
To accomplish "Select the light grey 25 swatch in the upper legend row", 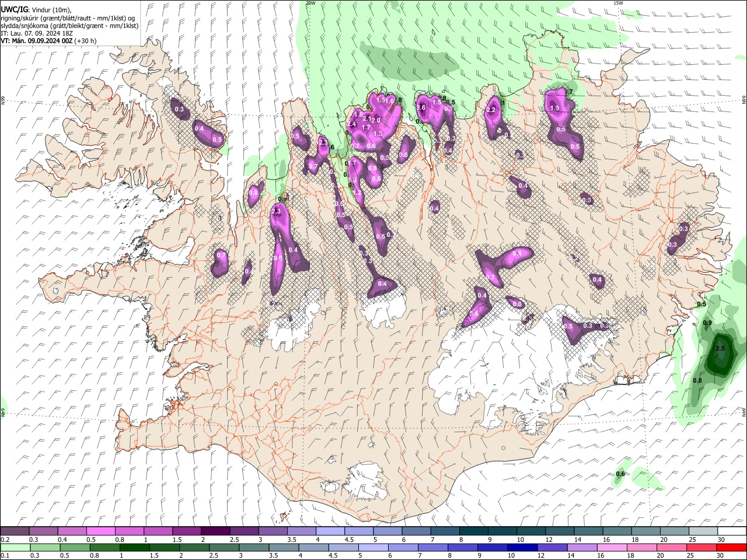I will 703,531.
